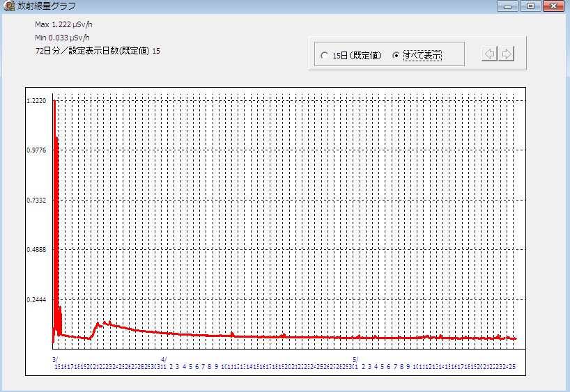Click the right arrow to show next period

pyautogui.click(x=507, y=54)
